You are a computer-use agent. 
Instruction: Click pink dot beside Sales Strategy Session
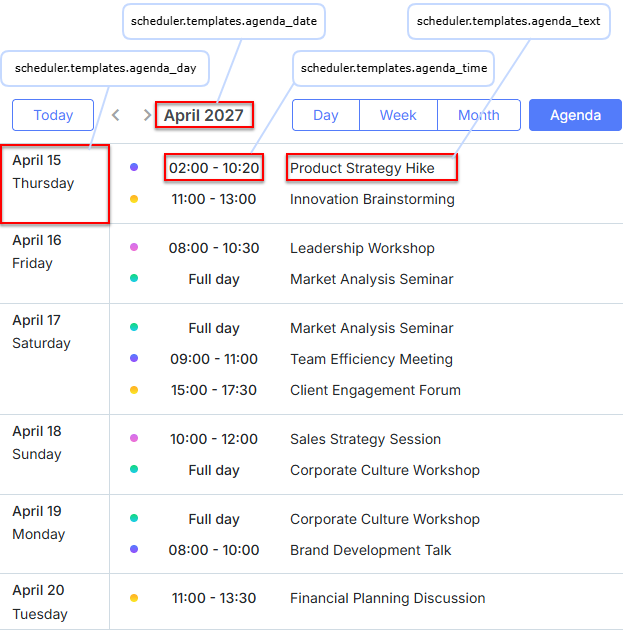[x=134, y=438]
